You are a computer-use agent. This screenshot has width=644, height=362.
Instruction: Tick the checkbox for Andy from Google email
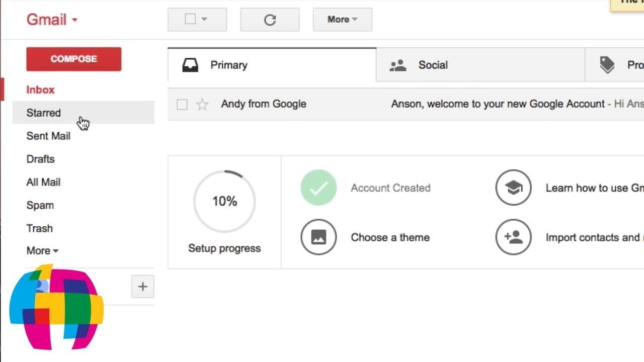tap(182, 105)
